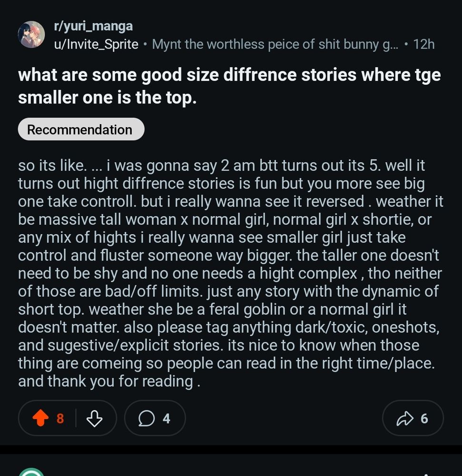Upvote the post with the orange arrow
462x476 pixels.
pyautogui.click(x=40, y=418)
